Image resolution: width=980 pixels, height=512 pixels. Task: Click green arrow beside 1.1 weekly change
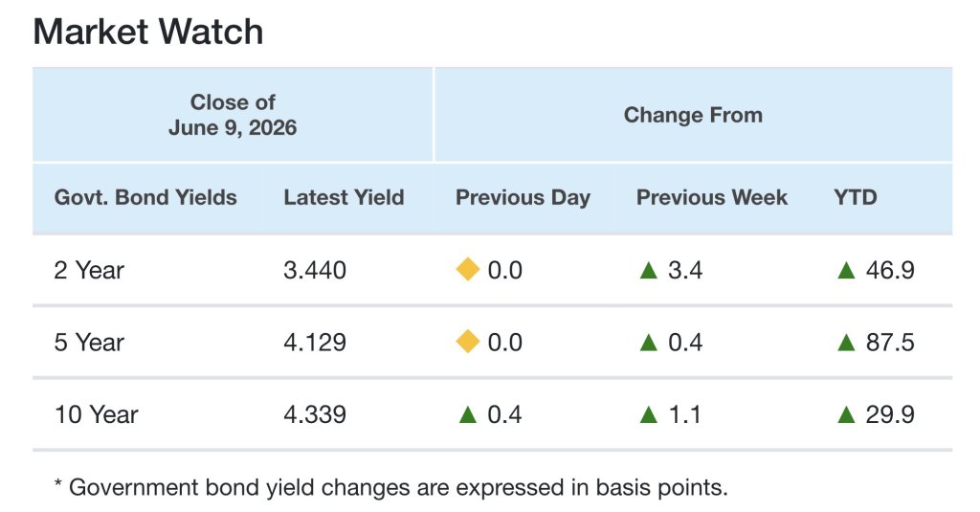pyautogui.click(x=649, y=414)
